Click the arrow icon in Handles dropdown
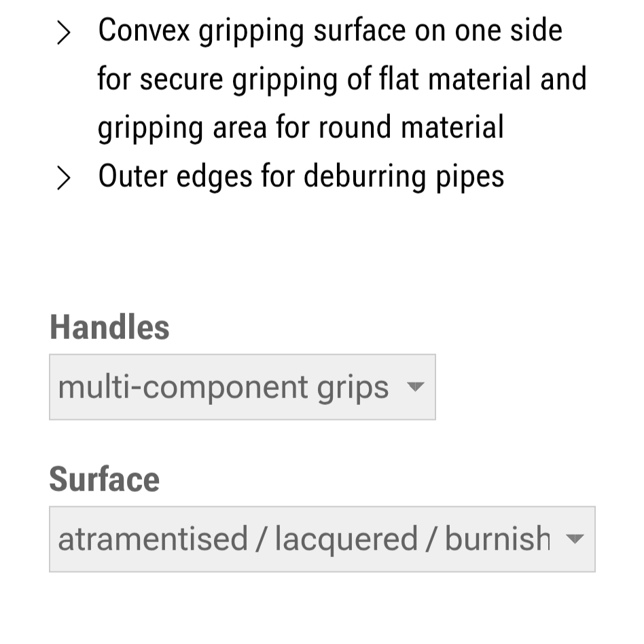Viewport: 644px width, 644px height. (414, 387)
